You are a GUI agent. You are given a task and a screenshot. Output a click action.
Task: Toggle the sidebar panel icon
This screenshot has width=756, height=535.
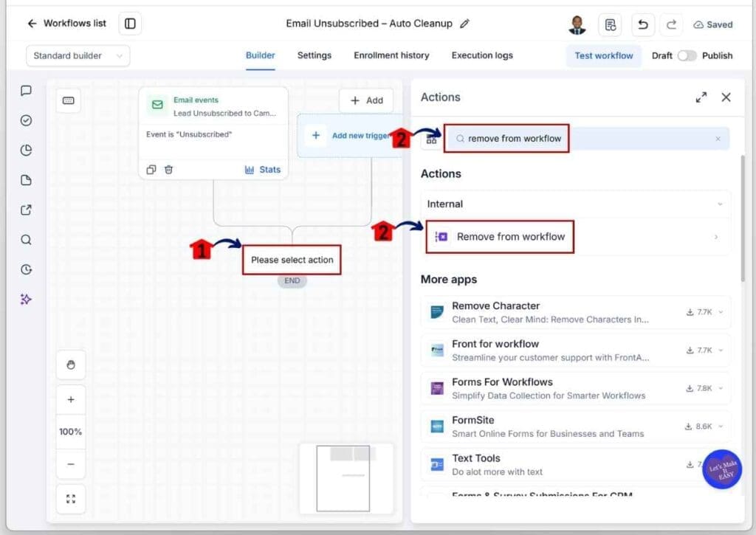tap(130, 24)
